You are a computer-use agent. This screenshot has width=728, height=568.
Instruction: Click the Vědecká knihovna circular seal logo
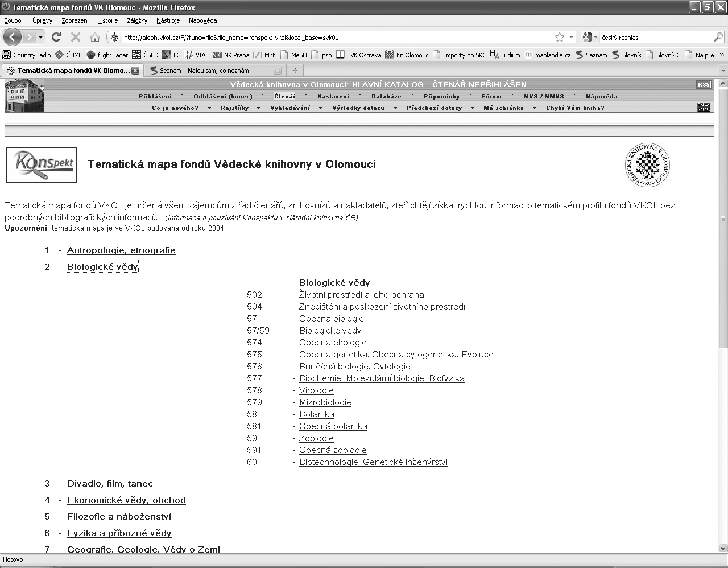[x=647, y=165]
